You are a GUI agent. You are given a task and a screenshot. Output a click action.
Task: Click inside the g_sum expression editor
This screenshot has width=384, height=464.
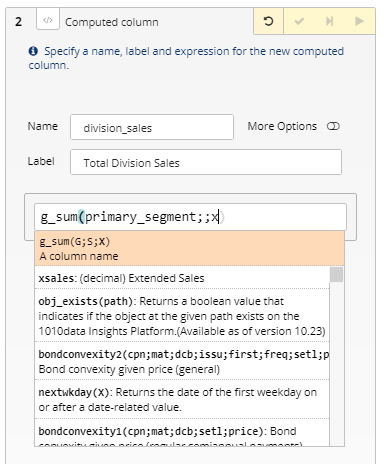(x=190, y=217)
